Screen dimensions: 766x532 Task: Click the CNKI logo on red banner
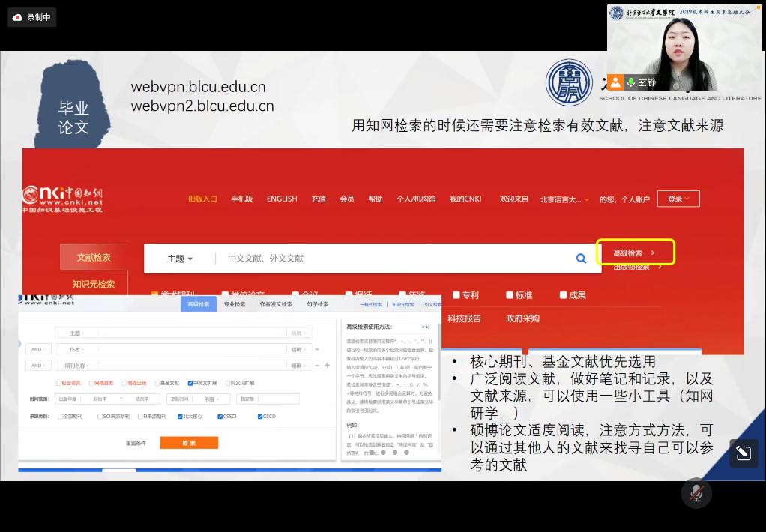62,199
